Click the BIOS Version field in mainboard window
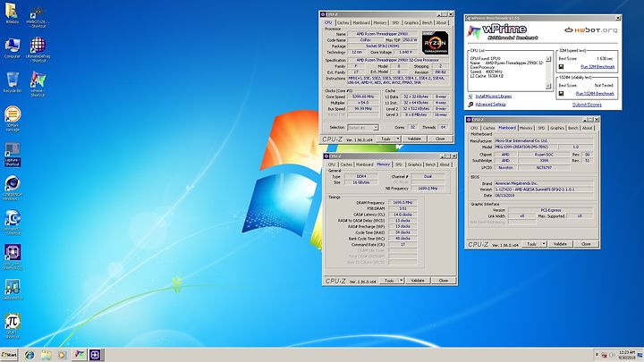The height and width of the screenshot is (362, 644). coord(544,189)
